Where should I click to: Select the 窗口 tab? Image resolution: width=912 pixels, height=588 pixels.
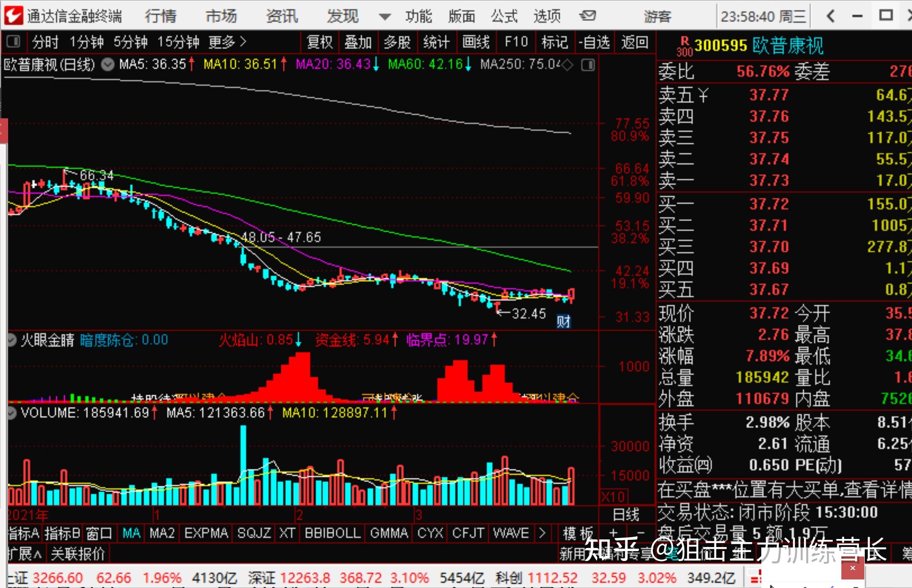click(x=99, y=533)
